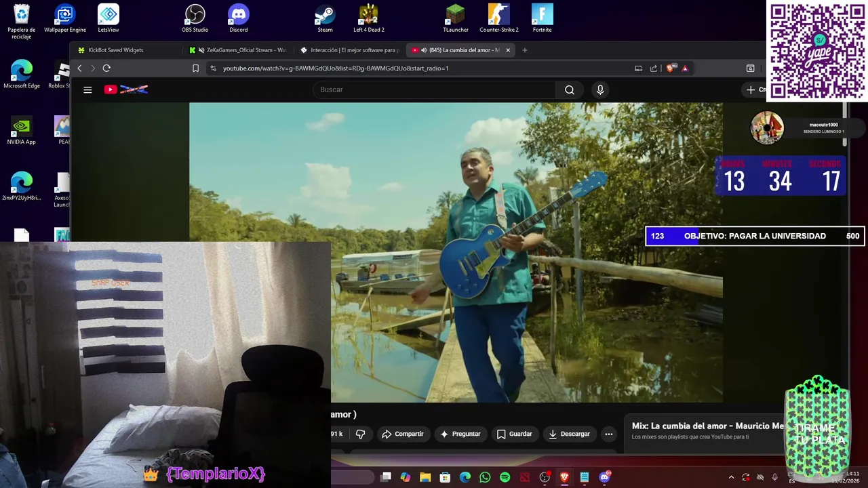Viewport: 868px width, 488px height.
Task: Open Discord from the taskbar
Action: (x=604, y=477)
